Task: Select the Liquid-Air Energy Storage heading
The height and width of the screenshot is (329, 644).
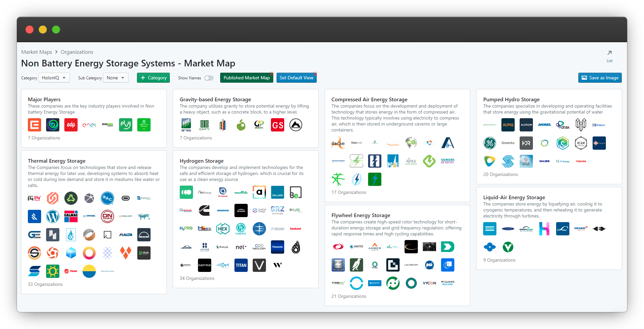Action: [x=514, y=198]
